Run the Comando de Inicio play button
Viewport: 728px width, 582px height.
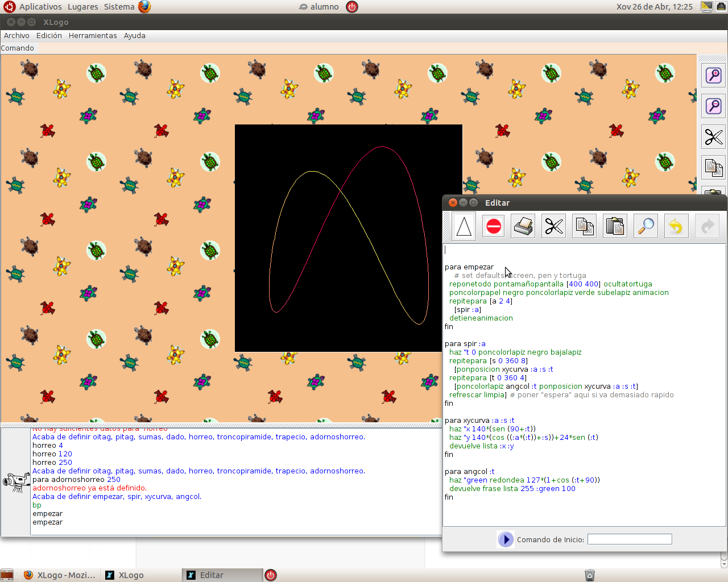(x=506, y=539)
